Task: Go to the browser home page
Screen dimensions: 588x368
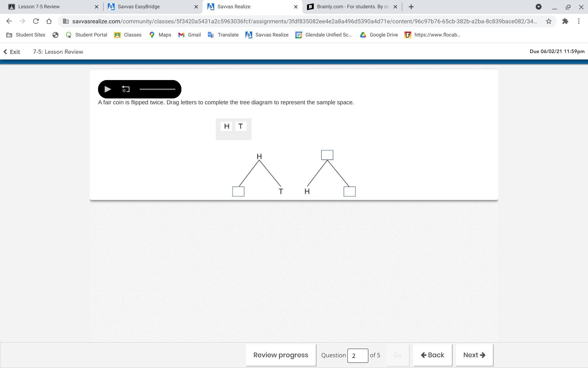Action: 49,21
